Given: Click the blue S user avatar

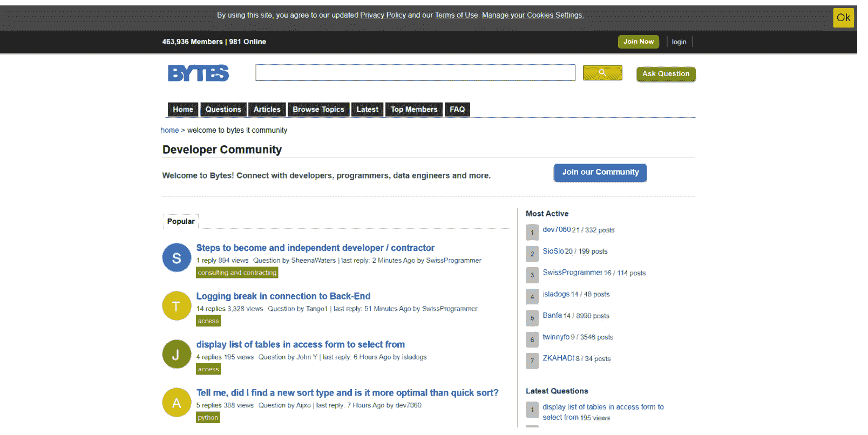Looking at the screenshot, I should click(177, 258).
